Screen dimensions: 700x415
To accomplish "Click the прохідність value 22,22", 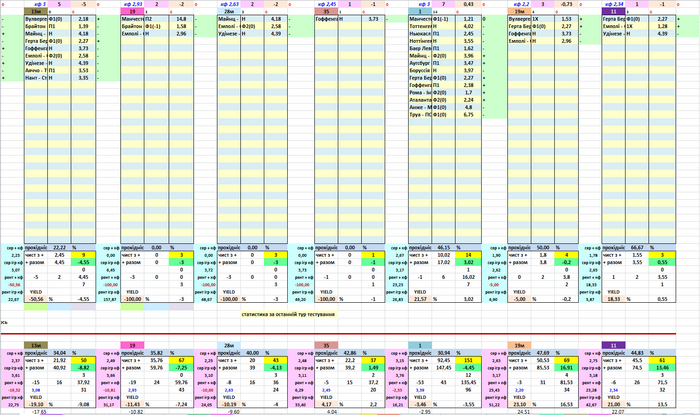I will coord(59,247).
